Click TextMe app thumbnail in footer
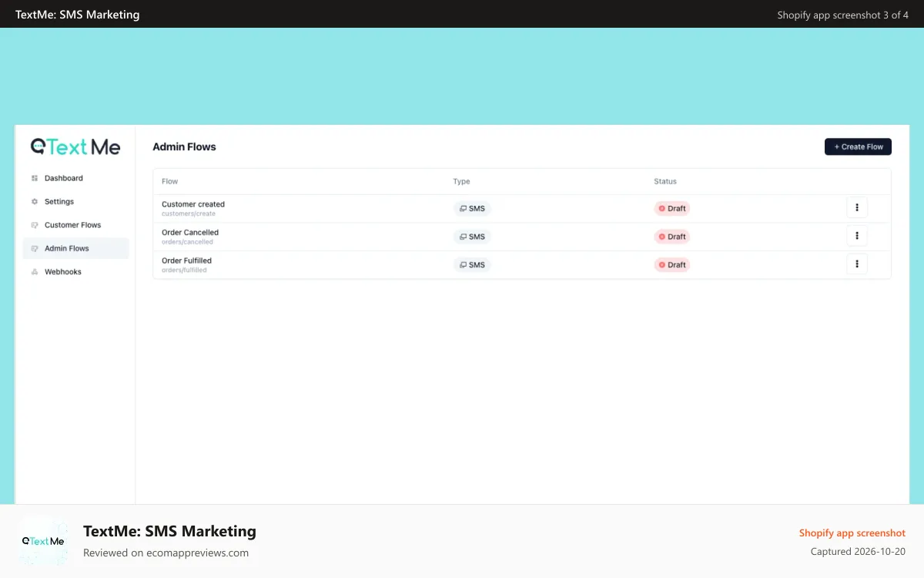 [43, 541]
